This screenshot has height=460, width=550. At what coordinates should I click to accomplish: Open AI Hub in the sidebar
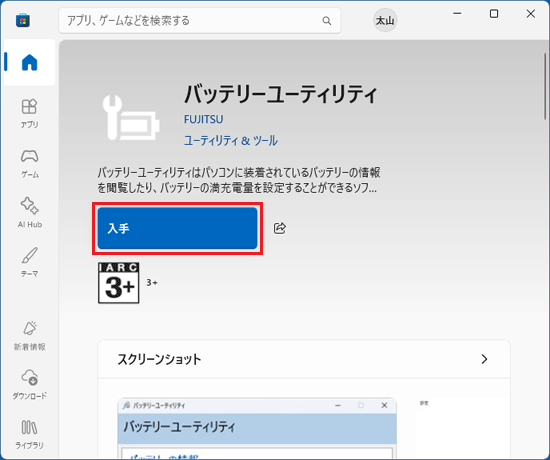click(29, 213)
